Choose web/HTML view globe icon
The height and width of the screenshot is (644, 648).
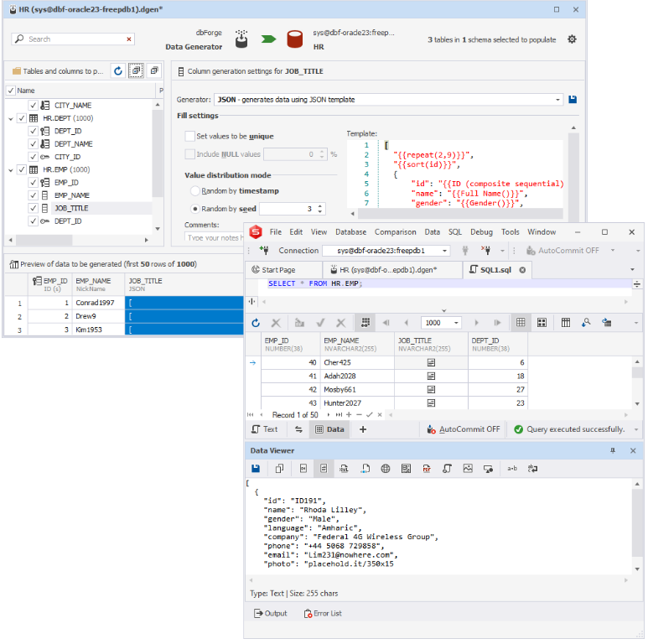pyautogui.click(x=385, y=469)
